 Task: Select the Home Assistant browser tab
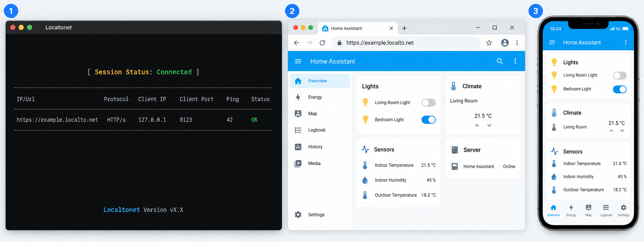click(358, 28)
